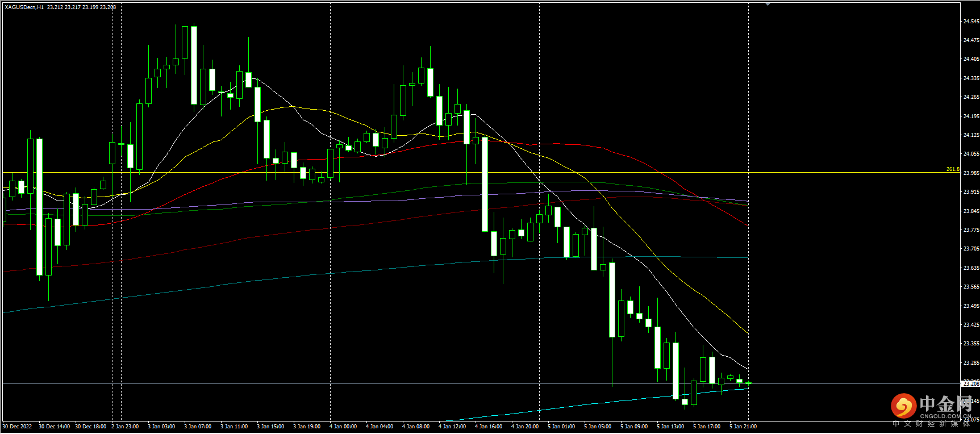Click the 261.8 Fibonacci level label
The image size is (980, 434).
click(952, 169)
